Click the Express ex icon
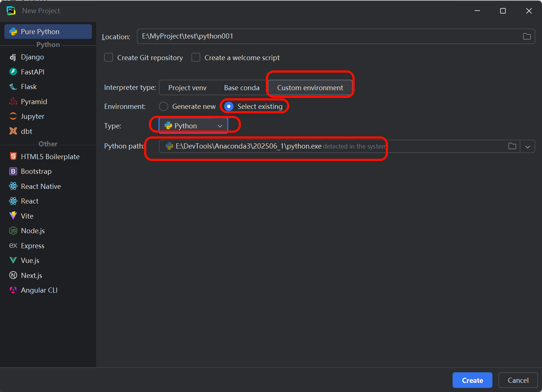This screenshot has height=392, width=542. pyautogui.click(x=13, y=246)
